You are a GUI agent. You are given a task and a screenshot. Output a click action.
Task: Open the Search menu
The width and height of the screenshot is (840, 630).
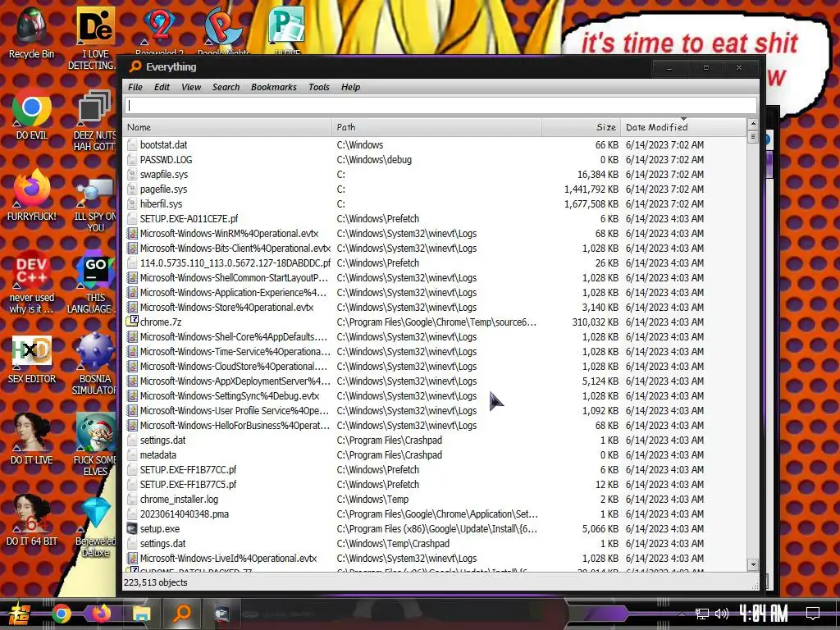[x=226, y=87]
